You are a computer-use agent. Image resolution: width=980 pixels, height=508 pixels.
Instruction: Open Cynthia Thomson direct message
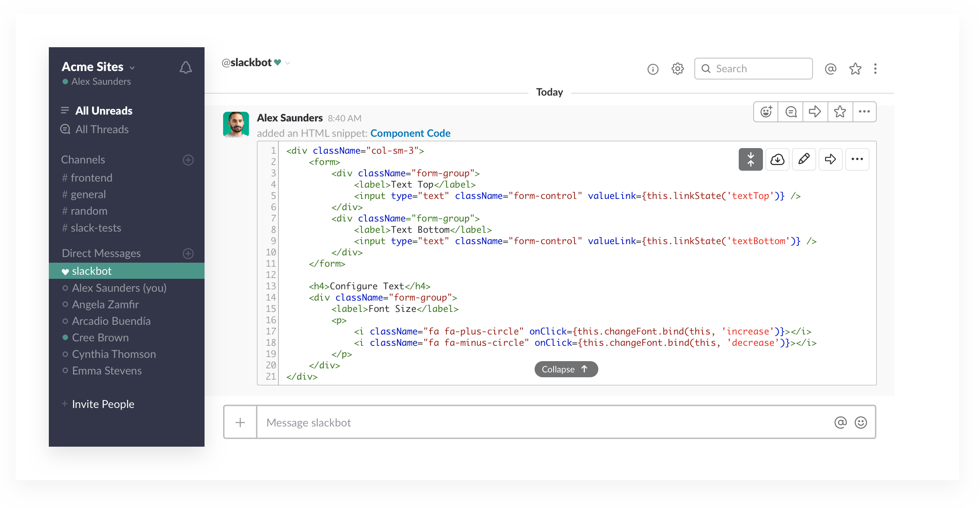point(114,354)
